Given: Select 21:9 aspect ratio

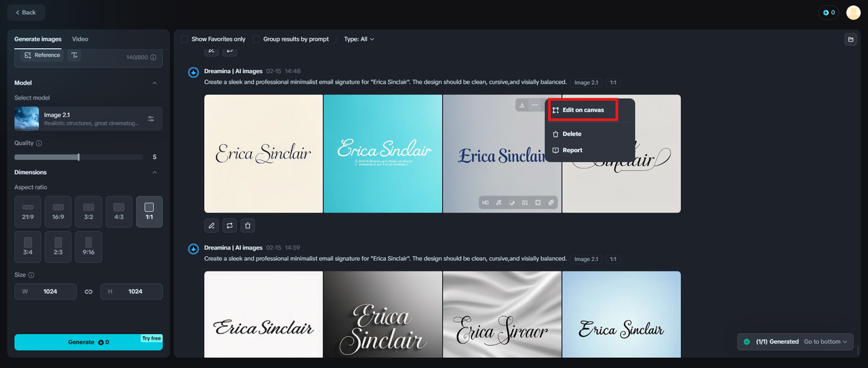Looking at the screenshot, I should pos(28,211).
